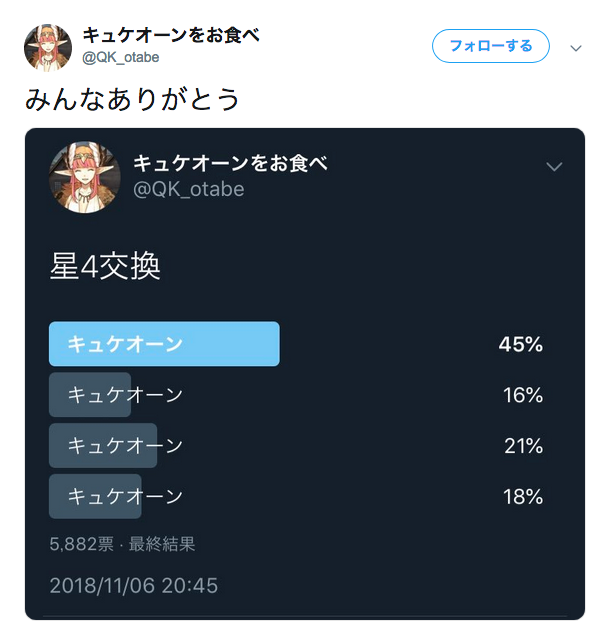
Task: Select the poll option showing 18%
Action: (x=125, y=496)
